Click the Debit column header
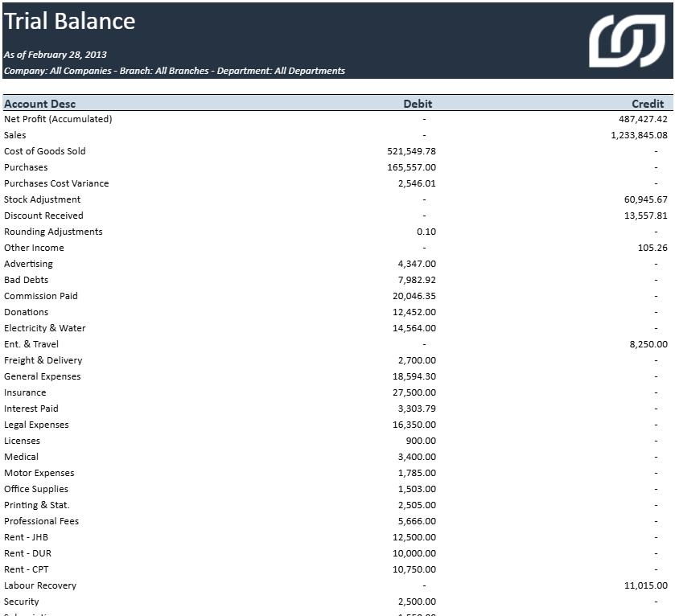Screen dimensions: 675x616 418,104
